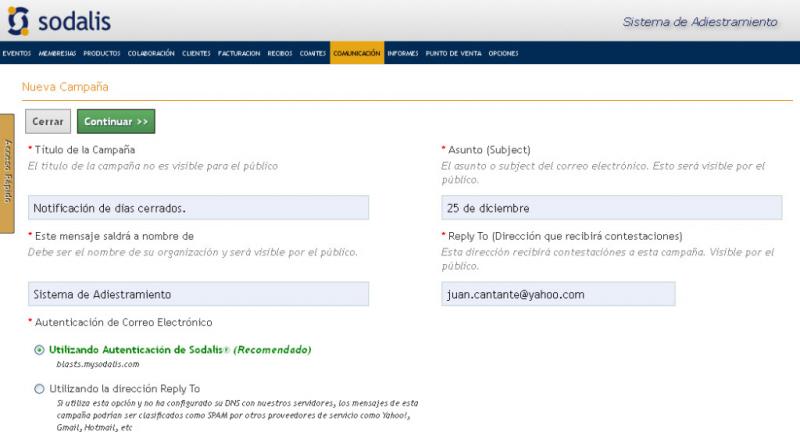This screenshot has height=432, width=800.
Task: Open the Facturación menu
Action: [239, 53]
